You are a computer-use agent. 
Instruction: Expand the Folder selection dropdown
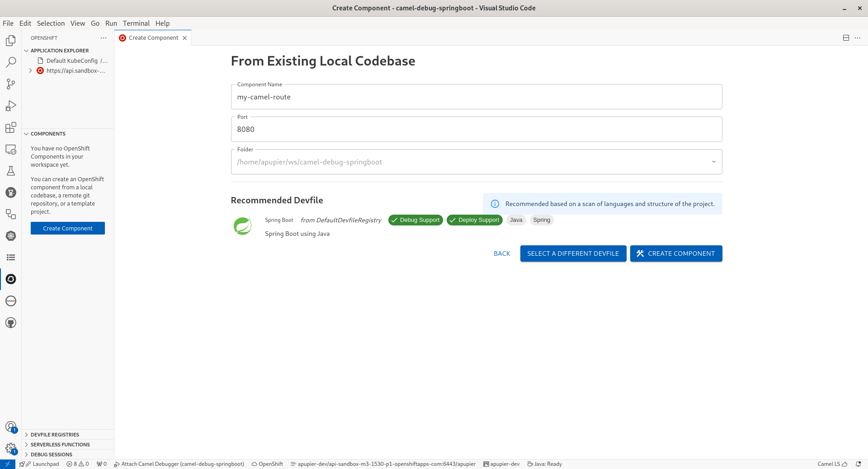pyautogui.click(x=713, y=161)
